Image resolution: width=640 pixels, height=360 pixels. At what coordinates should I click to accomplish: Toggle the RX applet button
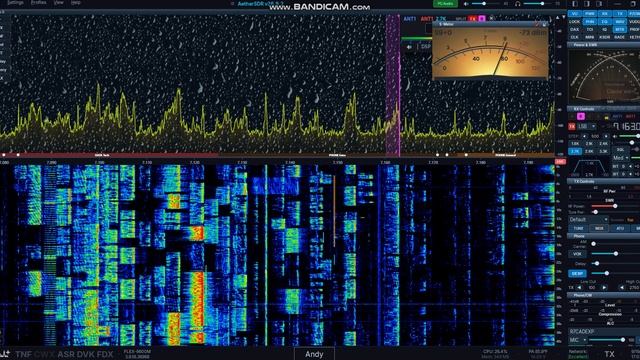pyautogui.click(x=604, y=13)
